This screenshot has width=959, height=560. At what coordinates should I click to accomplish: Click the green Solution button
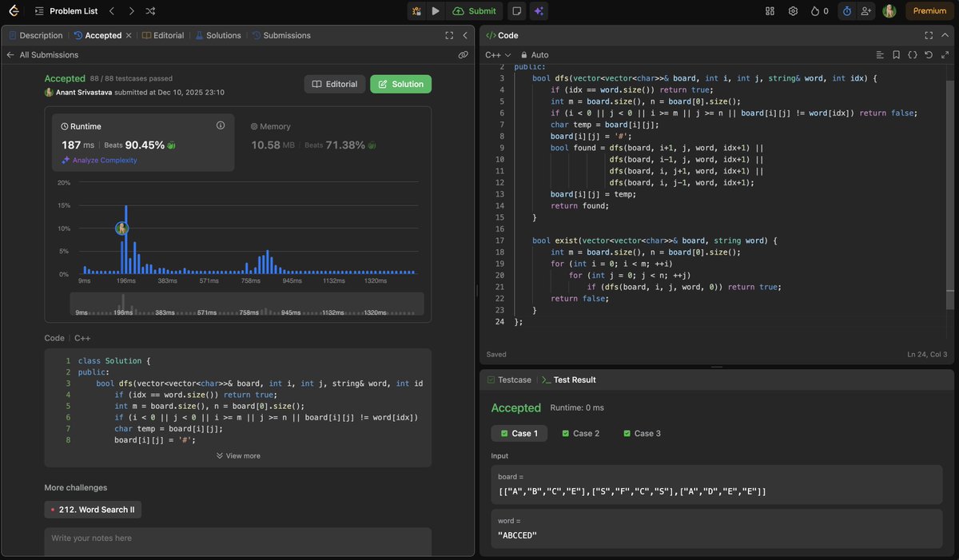click(400, 84)
